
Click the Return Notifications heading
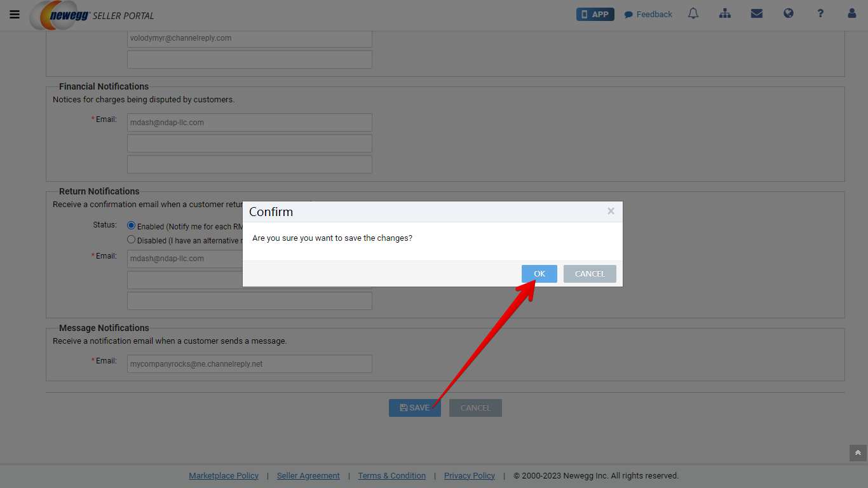(99, 191)
